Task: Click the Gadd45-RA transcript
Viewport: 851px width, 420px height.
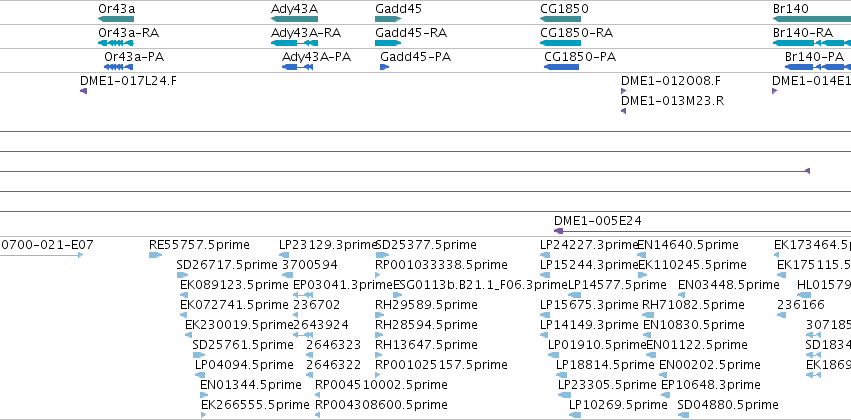Action: click(x=388, y=43)
